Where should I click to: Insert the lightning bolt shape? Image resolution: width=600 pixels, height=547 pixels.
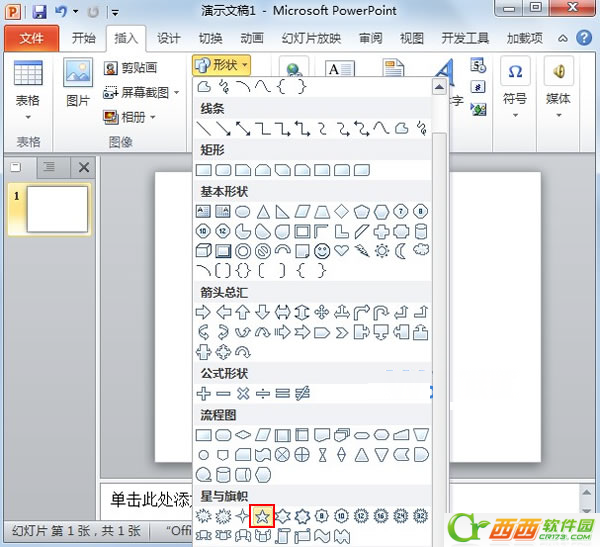tap(362, 250)
